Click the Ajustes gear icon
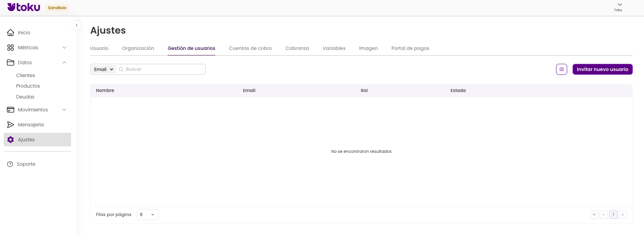 [x=11, y=140]
